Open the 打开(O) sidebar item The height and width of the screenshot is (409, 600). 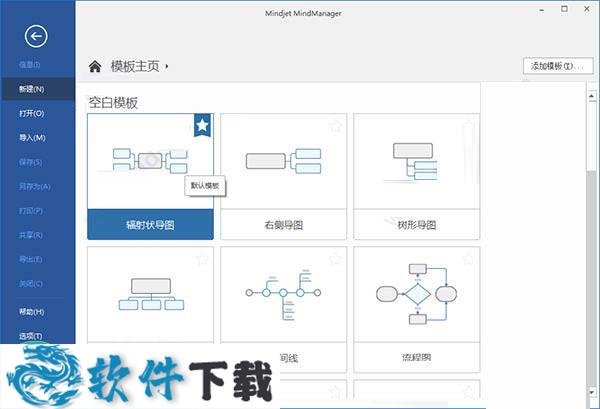pos(31,114)
